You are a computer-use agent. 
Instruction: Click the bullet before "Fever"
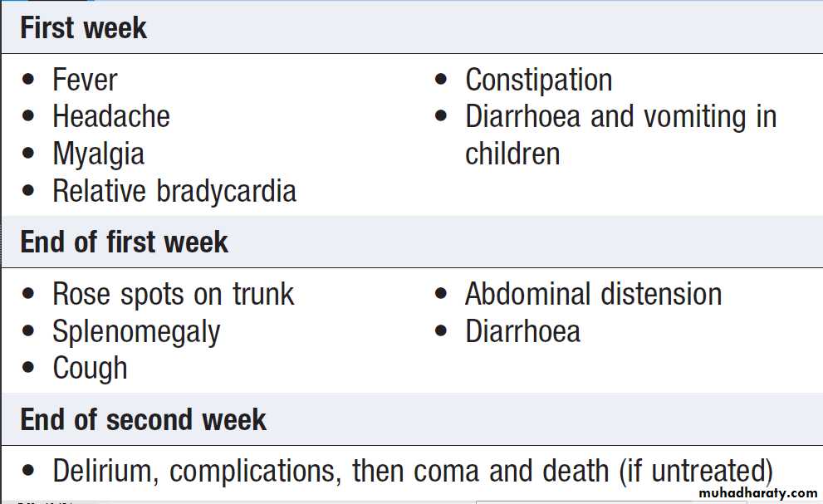[x=30, y=81]
